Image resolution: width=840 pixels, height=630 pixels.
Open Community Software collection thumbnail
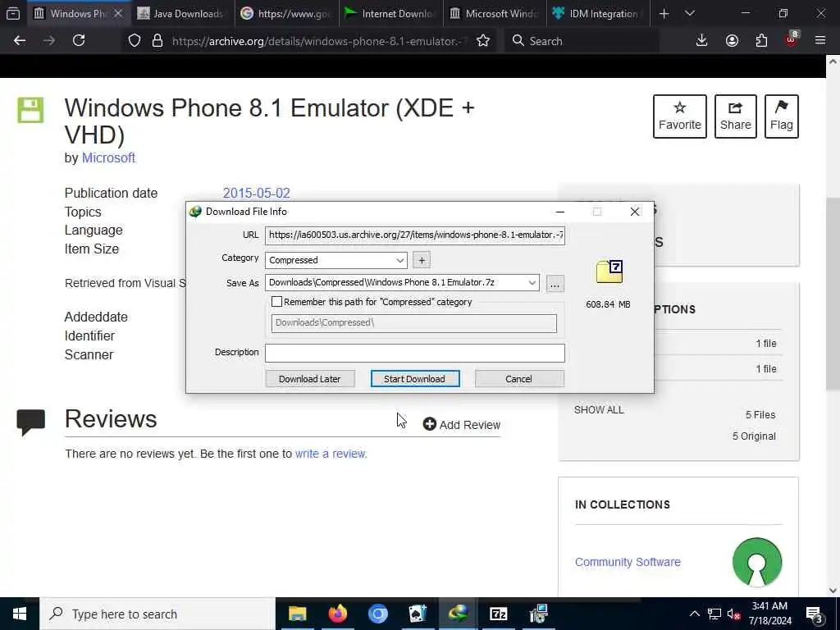tap(757, 562)
